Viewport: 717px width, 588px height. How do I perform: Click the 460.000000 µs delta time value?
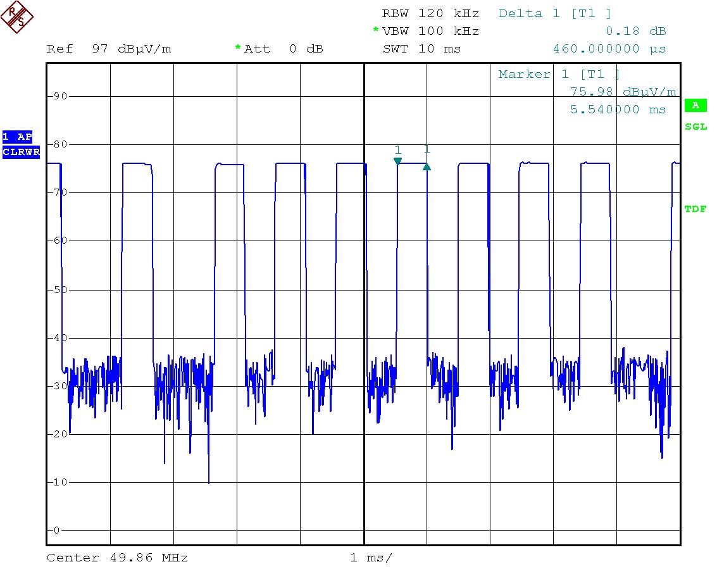click(609, 49)
